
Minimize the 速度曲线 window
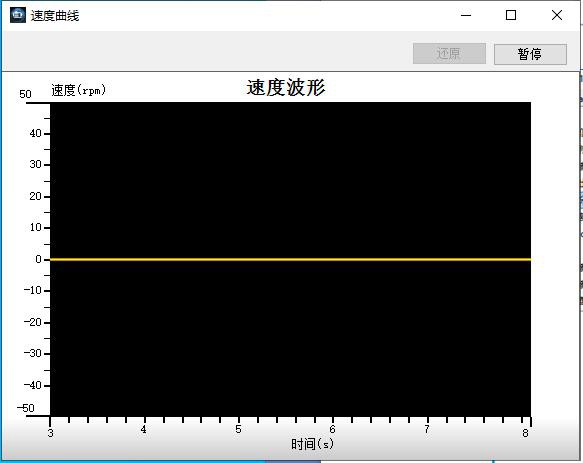466,15
